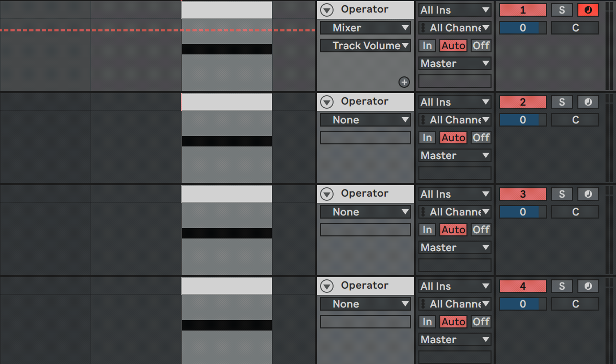This screenshot has height=364, width=616.
Task: Open track 1 Mixer device chooser
Action: pos(366,28)
